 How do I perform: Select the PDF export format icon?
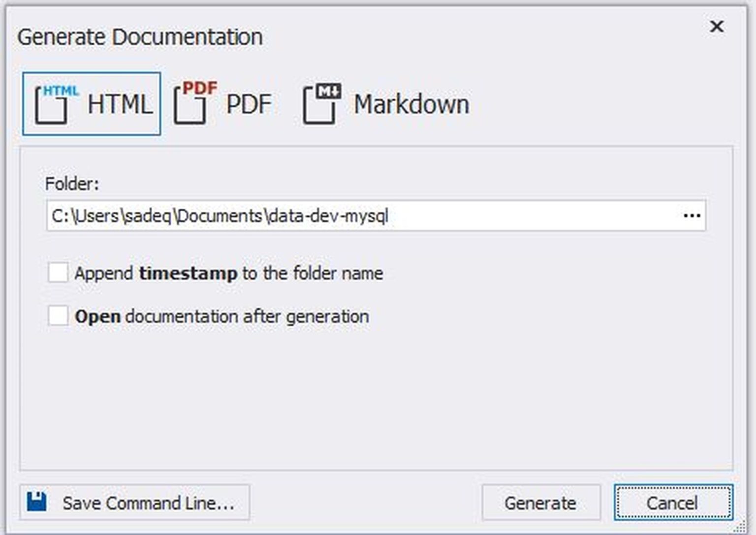click(x=222, y=103)
